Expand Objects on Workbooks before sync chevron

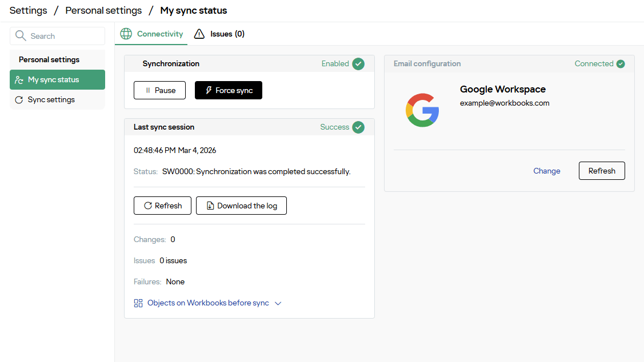point(278,303)
